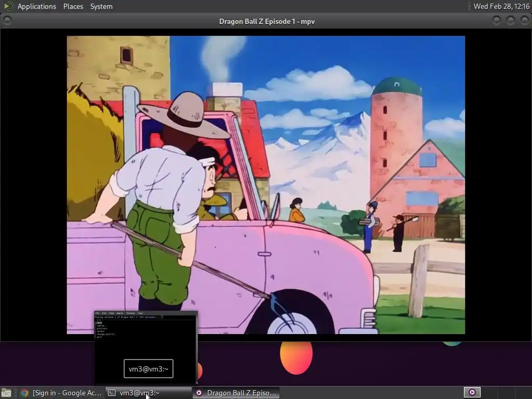Switch to the vm3@vm3:~ terminal taskbar button
This screenshot has width=532, height=399.
(x=148, y=393)
